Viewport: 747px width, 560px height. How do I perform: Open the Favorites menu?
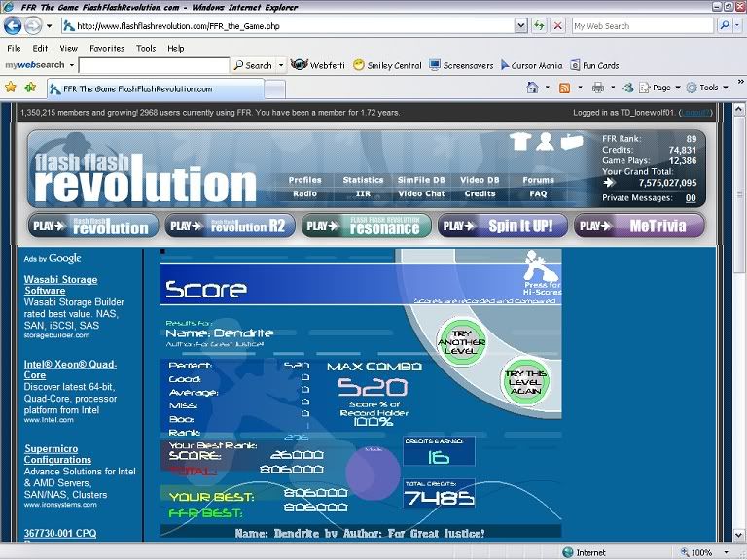[106, 48]
